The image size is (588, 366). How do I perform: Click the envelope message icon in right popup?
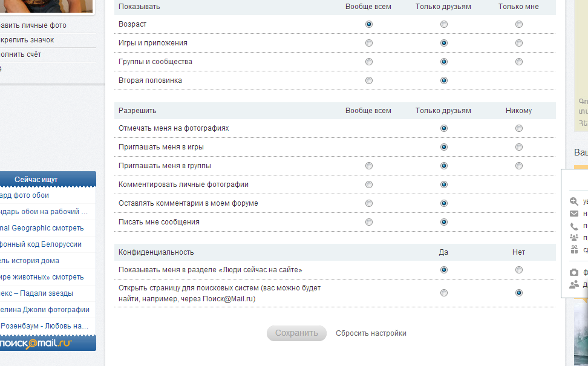pos(574,214)
